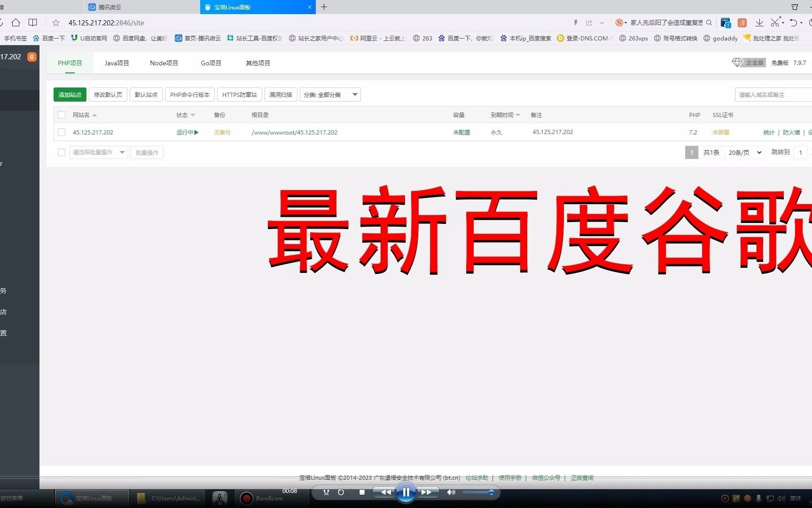812x508 pixels.
Task: Switch to the 其他项目 tab
Action: point(258,63)
